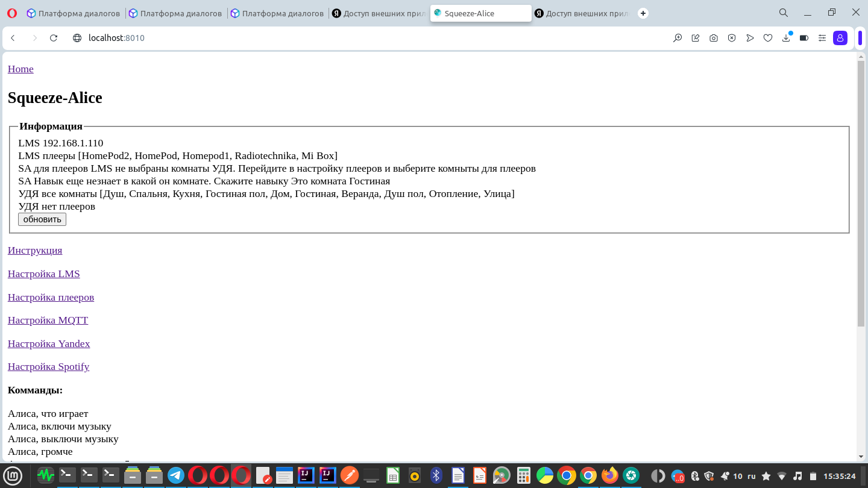Click the battery saver icon in the toolbar
The height and width of the screenshot is (488, 868).
(x=804, y=38)
